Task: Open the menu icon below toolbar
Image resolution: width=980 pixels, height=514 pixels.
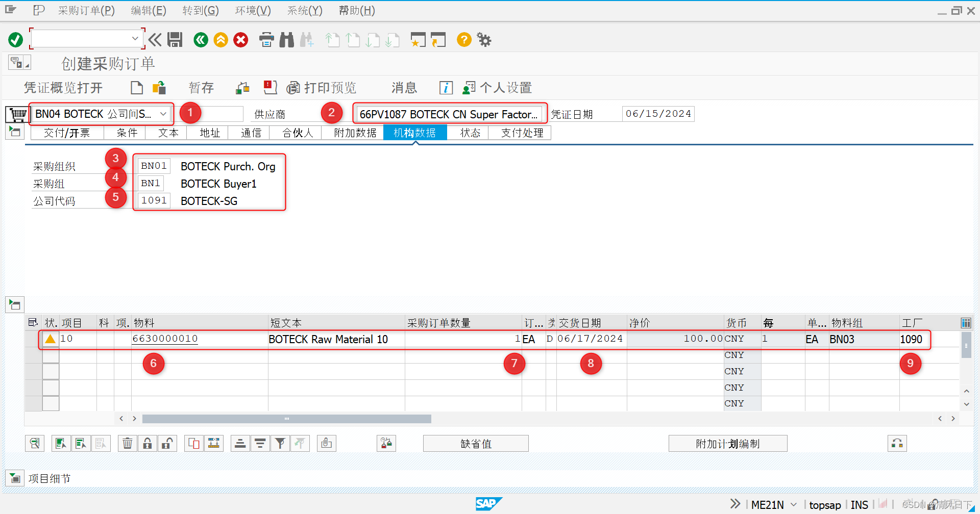Action: coord(19,63)
